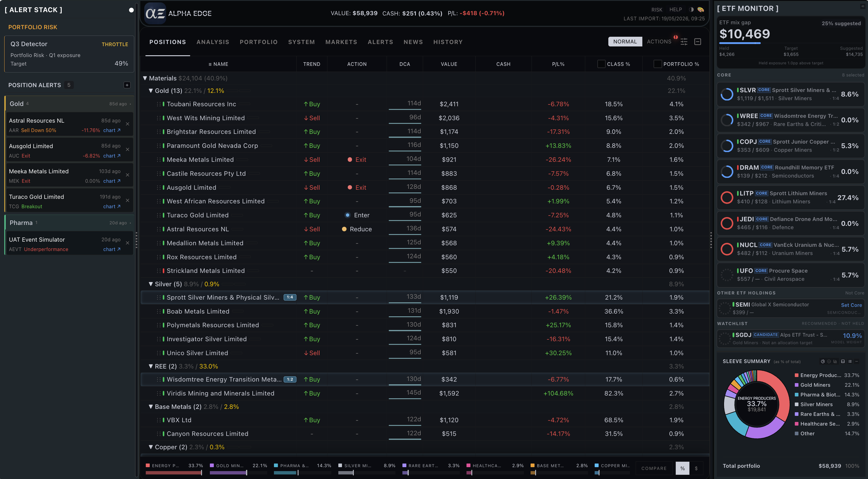Toggle dark/light contrast theme icon
This screenshot has height=479, width=868.
coord(691,9)
